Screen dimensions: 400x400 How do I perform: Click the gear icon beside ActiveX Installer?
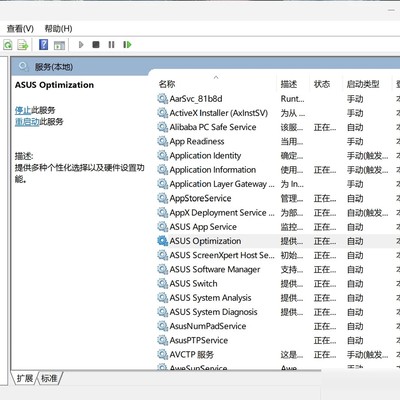[x=162, y=113]
